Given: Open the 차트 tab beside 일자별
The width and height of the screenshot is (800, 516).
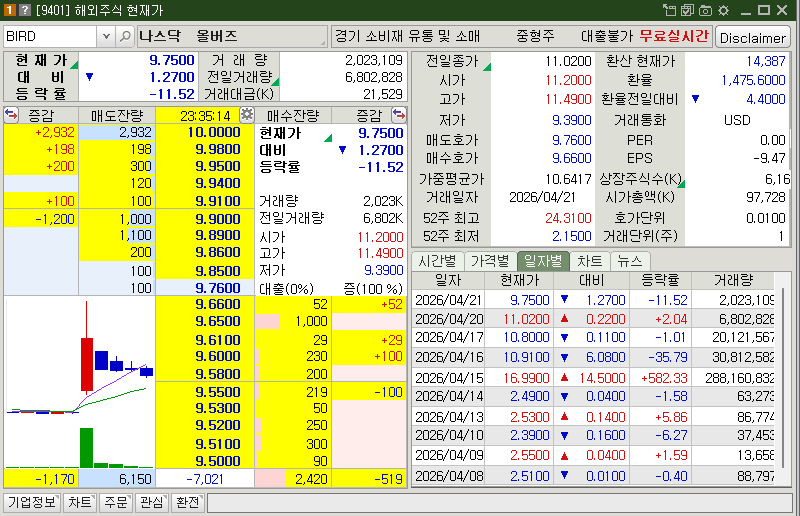Looking at the screenshot, I should click(x=590, y=261).
